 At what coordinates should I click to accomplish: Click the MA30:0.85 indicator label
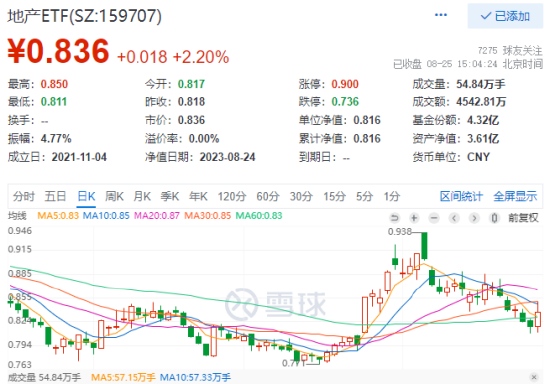pos(208,216)
